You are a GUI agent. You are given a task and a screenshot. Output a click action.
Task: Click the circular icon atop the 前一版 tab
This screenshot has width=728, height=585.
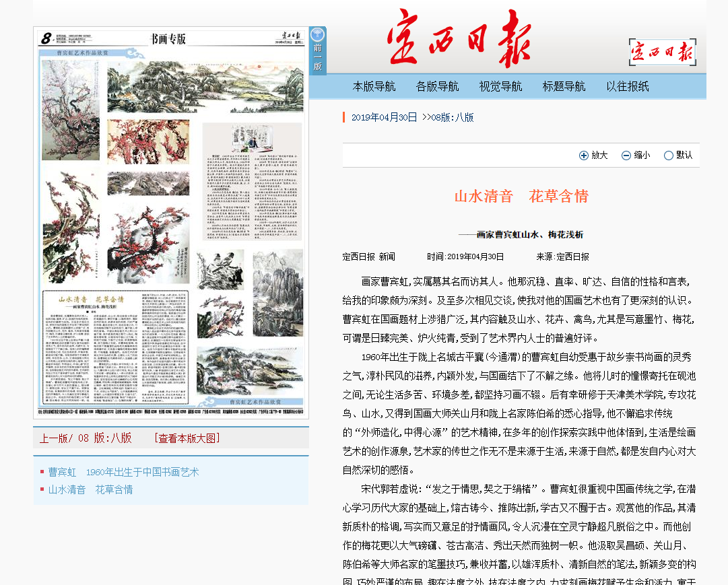pos(318,34)
